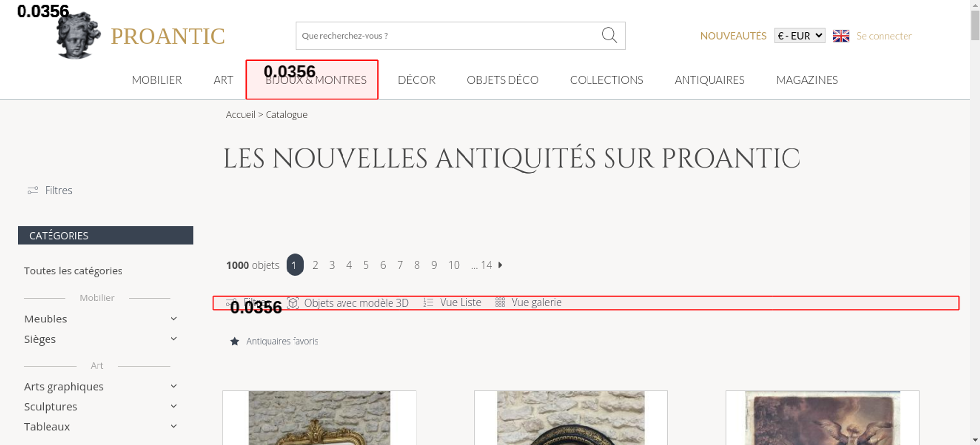Expand the Sièges category
Viewport: 980px width, 445px height.
click(x=173, y=339)
